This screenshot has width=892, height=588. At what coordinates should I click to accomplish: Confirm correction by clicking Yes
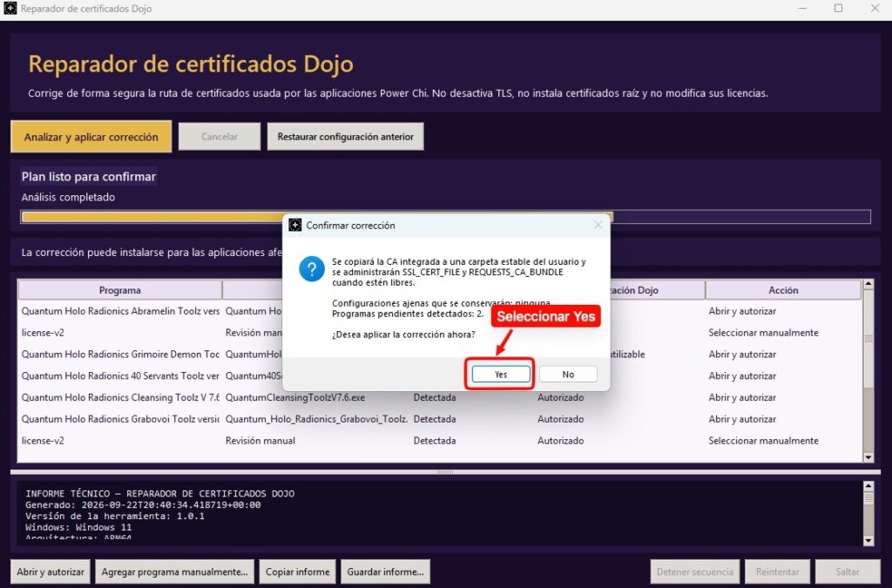tap(501, 375)
